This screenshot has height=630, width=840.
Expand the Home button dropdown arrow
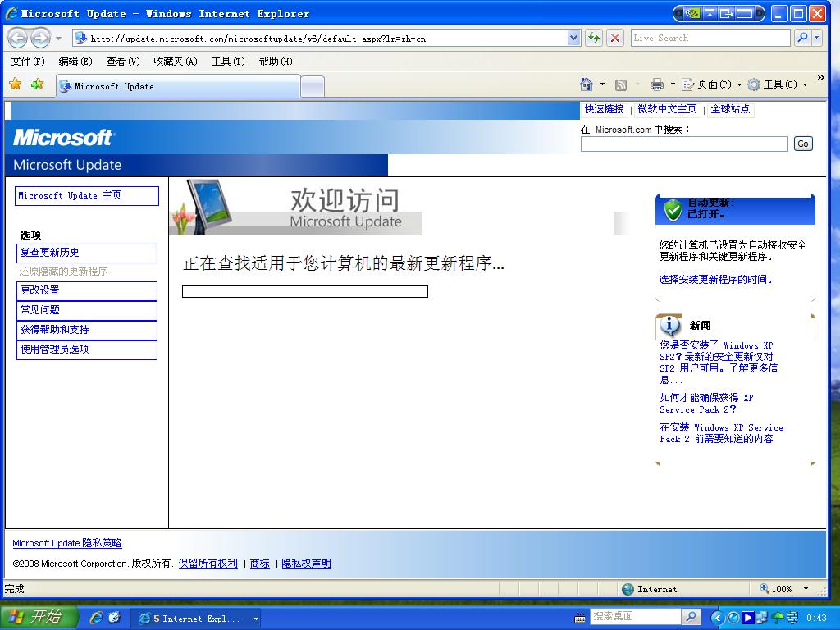(x=603, y=84)
